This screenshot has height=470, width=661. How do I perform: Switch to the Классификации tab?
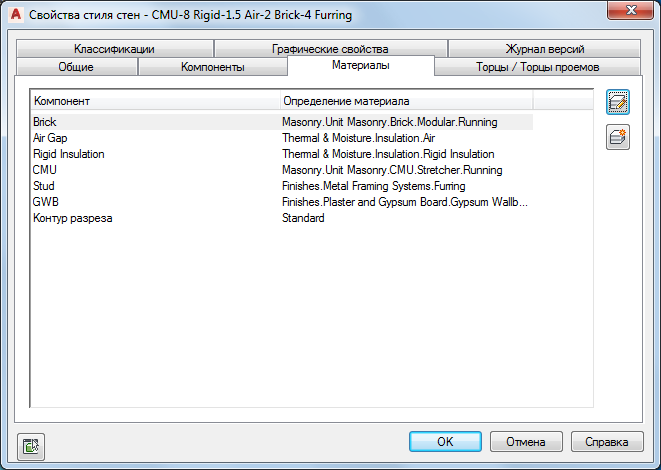point(113,48)
